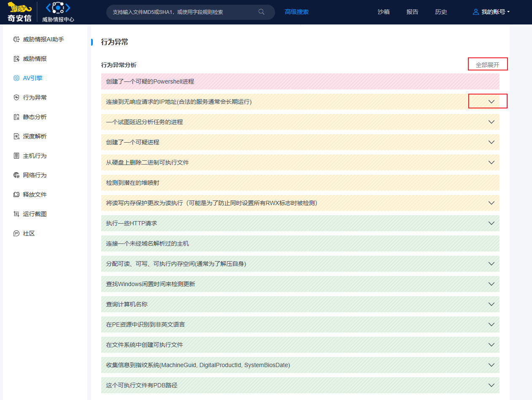Click the 威胁情报中心 logo icon

point(58,8)
